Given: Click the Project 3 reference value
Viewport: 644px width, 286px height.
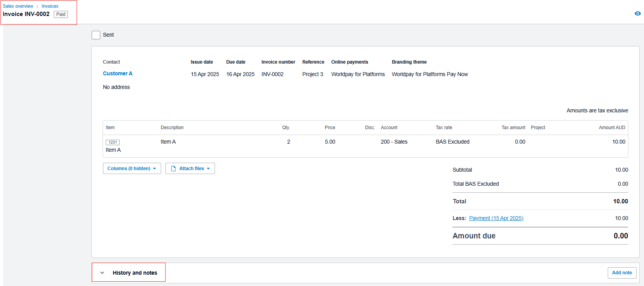Looking at the screenshot, I should [312, 74].
